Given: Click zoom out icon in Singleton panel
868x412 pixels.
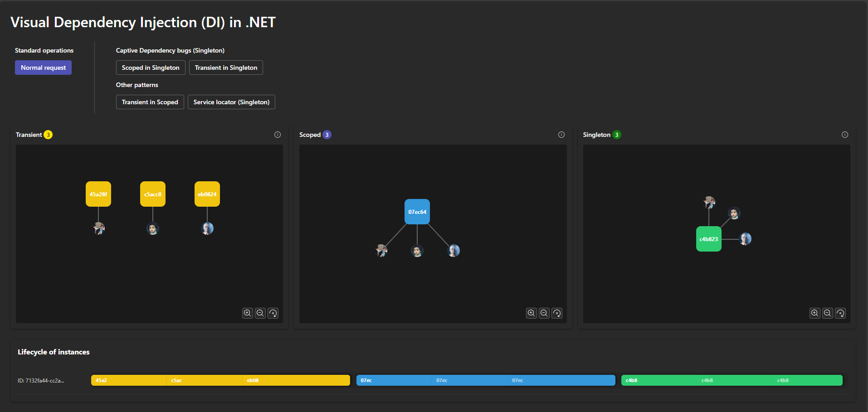Looking at the screenshot, I should [x=828, y=313].
